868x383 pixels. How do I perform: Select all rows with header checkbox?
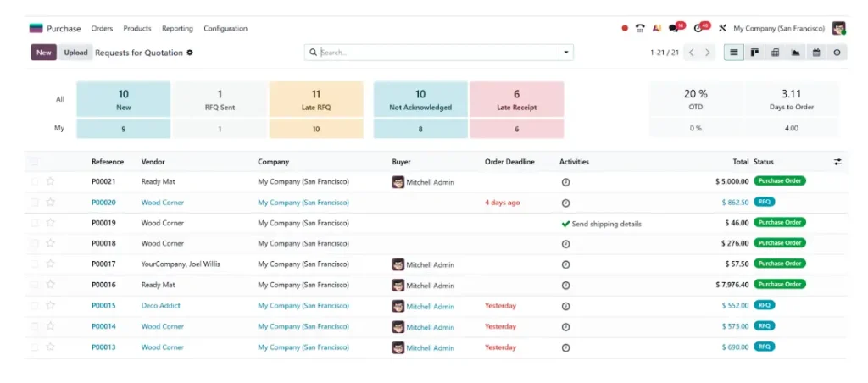coord(34,162)
